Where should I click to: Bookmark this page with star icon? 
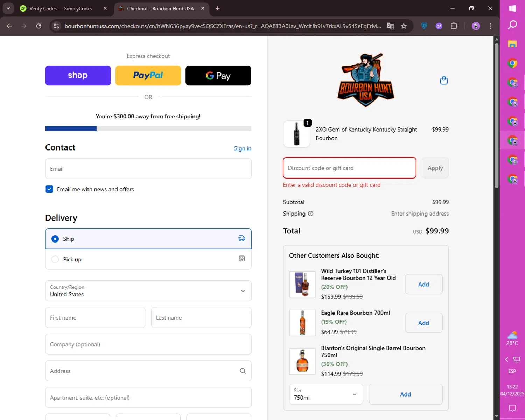click(404, 26)
